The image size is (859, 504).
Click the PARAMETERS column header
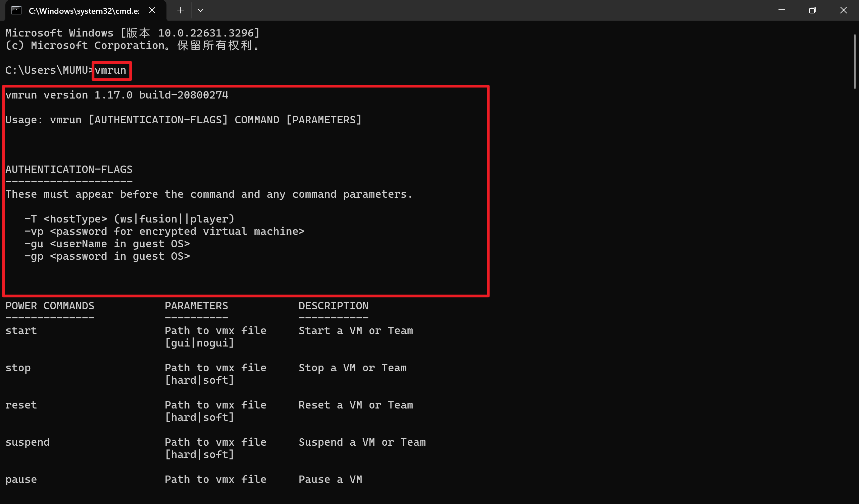(x=196, y=306)
